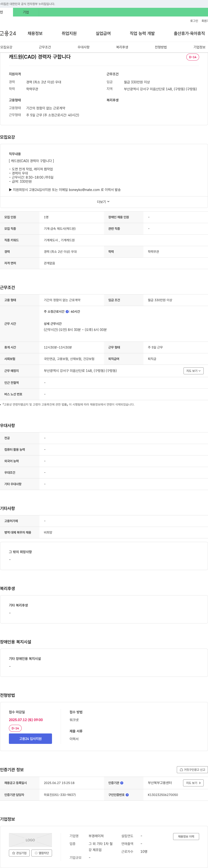Click the 기계·금속 제도사(캐드원) job category text
The width and height of the screenshot is (208, 868).
(x=60, y=229)
